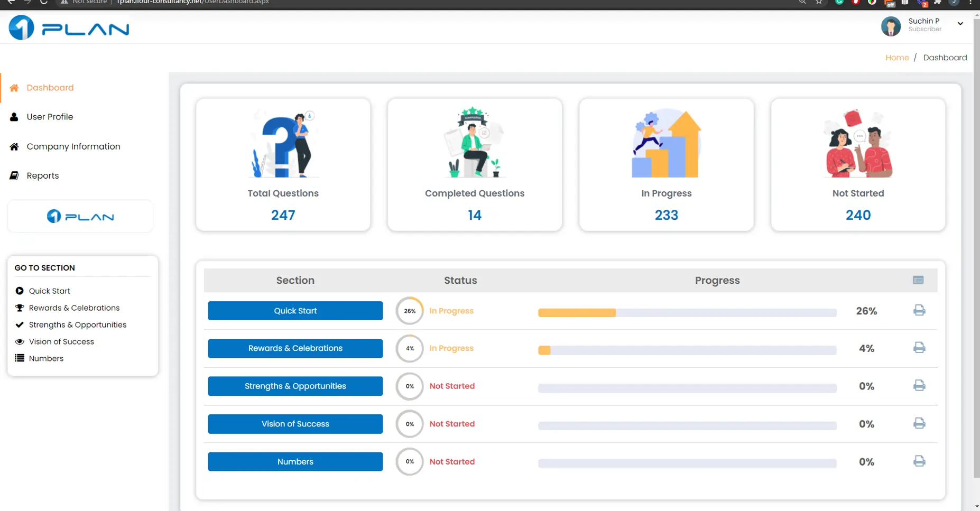Click the 1PLAN logo card in sidebar
The width and height of the screenshot is (980, 511).
80,216
